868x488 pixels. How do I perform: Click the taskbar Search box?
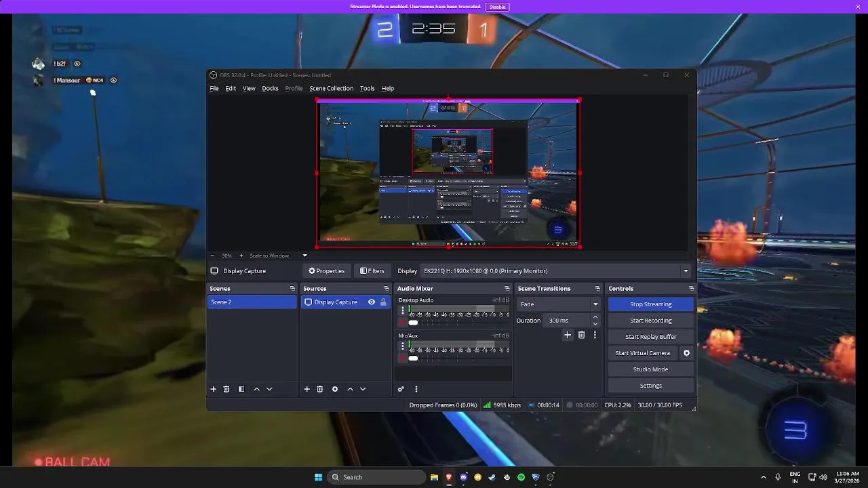tap(376, 477)
